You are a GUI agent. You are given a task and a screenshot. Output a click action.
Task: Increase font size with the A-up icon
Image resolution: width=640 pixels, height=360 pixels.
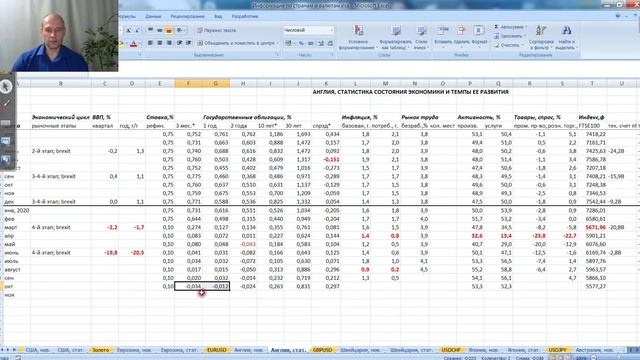(128, 31)
